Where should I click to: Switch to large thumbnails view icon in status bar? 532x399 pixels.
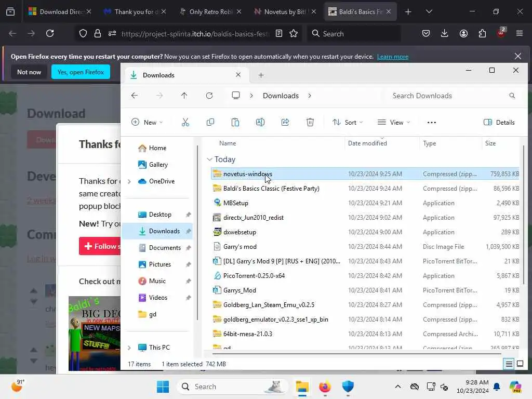(520, 364)
